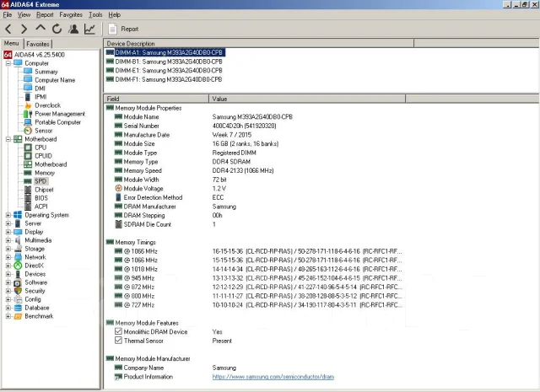Open the Samsung semiconductor dram link
Image resolution: width=540 pixels, height=392 pixels.
[273, 377]
